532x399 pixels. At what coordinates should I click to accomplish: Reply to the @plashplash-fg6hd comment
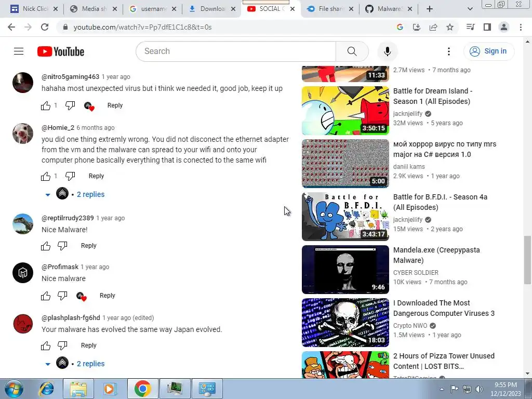pos(88,345)
